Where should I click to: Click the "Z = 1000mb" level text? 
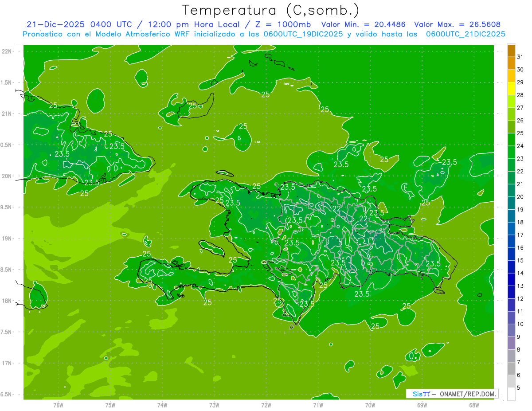[x=283, y=24]
